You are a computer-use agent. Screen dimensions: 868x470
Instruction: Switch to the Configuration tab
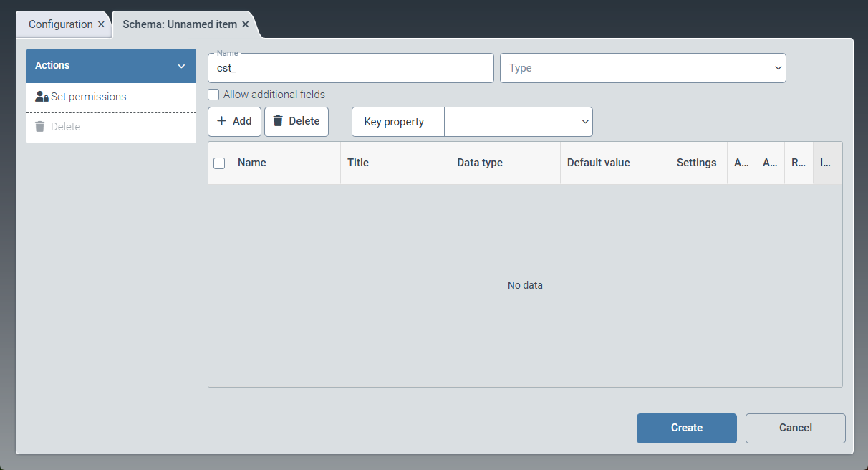60,24
